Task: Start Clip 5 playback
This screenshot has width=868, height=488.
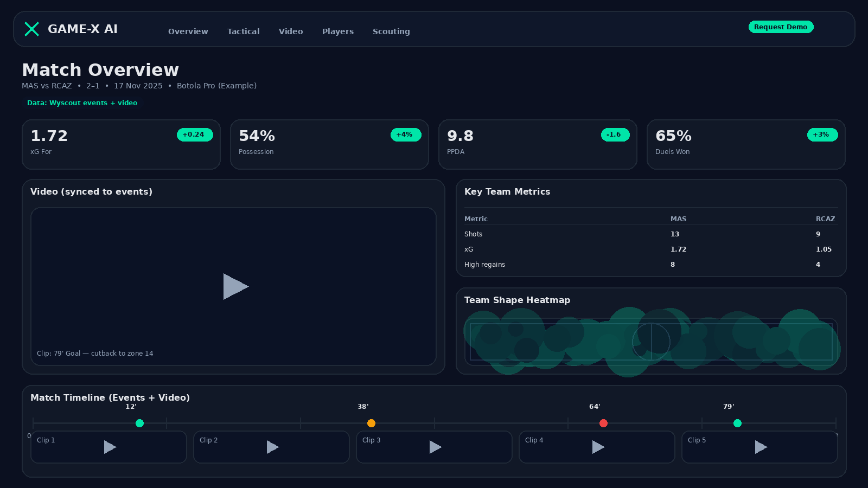Action: pos(761,447)
